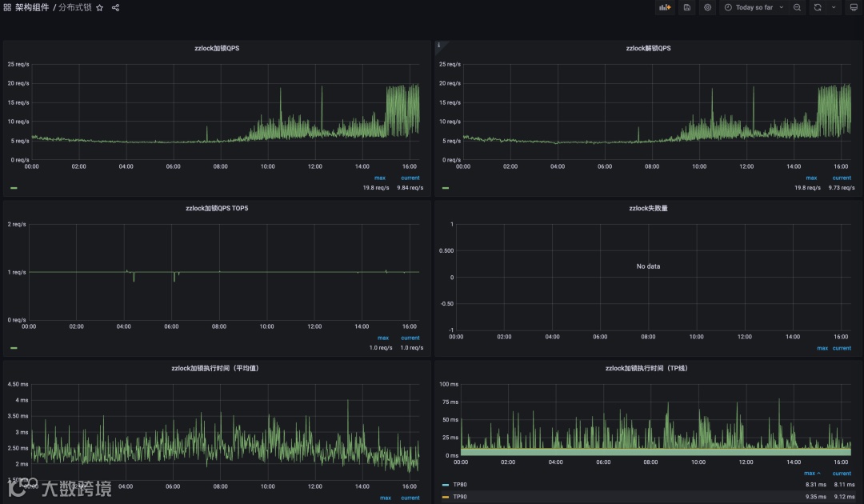Open the zzlock加锁QPS TOP5 panel menu
The height and width of the screenshot is (504, 864).
(x=217, y=208)
